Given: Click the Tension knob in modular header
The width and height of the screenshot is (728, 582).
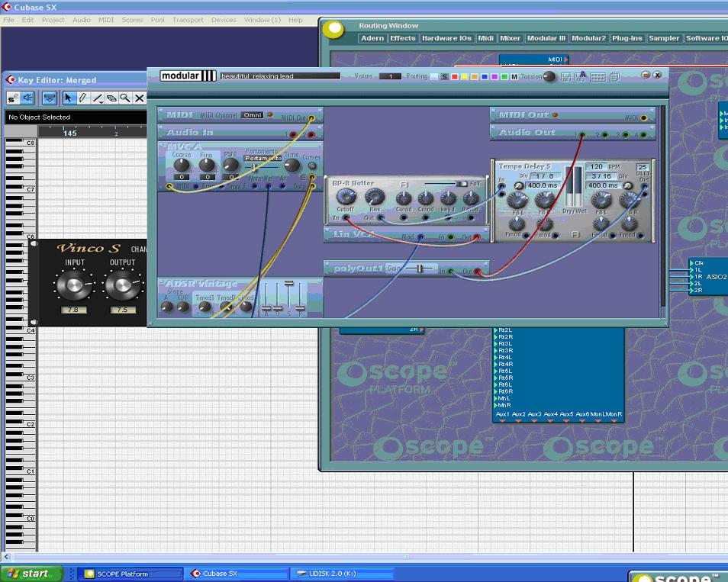Looking at the screenshot, I should pos(549,76).
